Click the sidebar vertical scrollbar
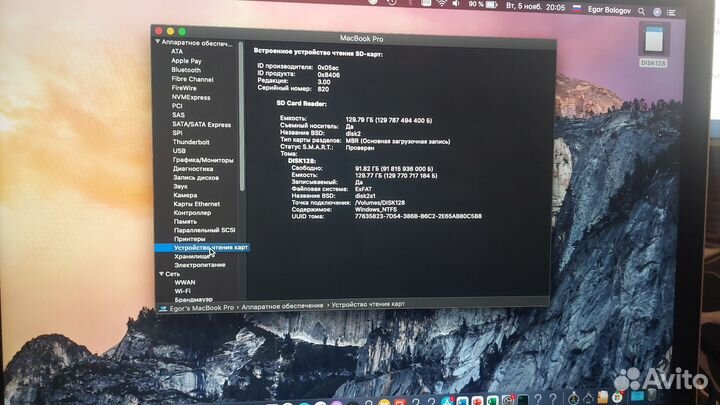Image resolution: width=720 pixels, height=405 pixels. (x=242, y=117)
